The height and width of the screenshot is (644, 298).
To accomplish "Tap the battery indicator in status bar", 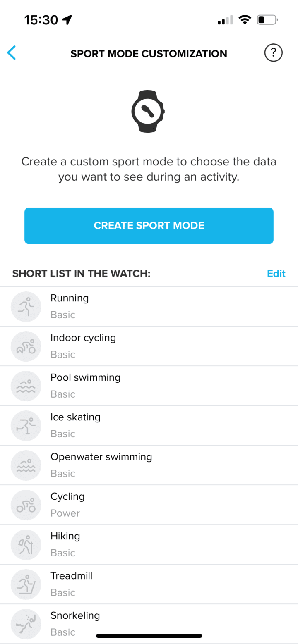I will coord(267,19).
